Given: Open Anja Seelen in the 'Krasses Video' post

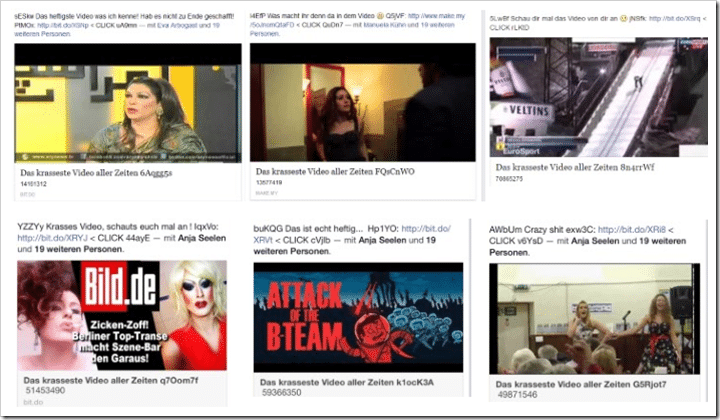Looking at the screenshot, I should [x=202, y=238].
